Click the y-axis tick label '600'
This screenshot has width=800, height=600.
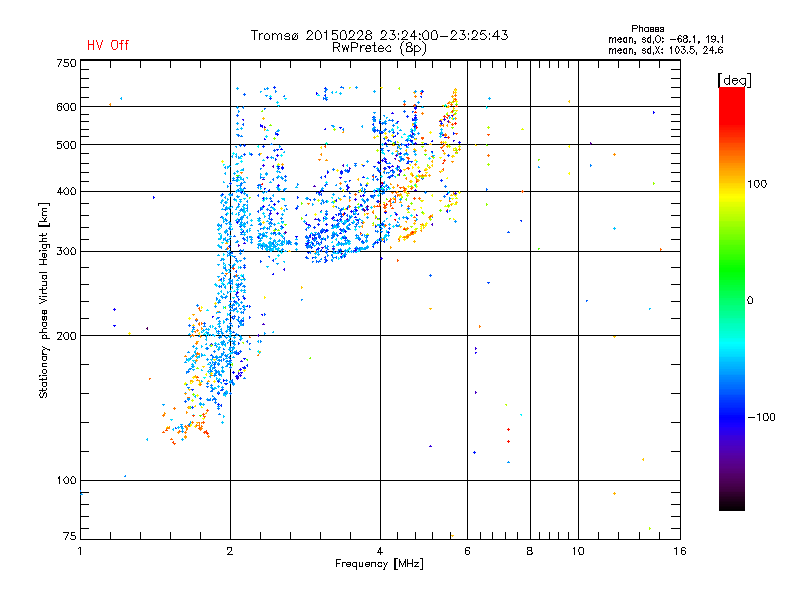(66, 107)
